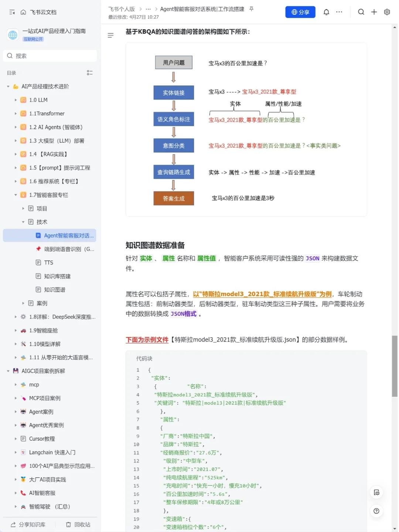Viewport: 399px width, 532px height.
Task: Open the document outline icon
Action: (x=110, y=35)
